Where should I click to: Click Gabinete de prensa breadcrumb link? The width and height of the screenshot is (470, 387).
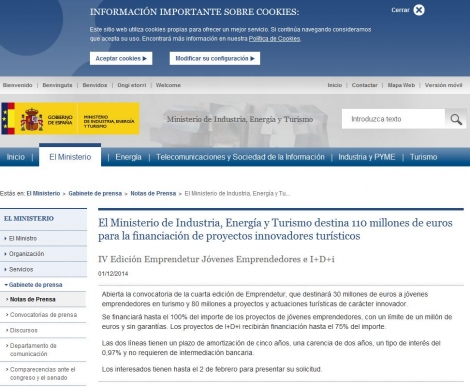(95, 193)
